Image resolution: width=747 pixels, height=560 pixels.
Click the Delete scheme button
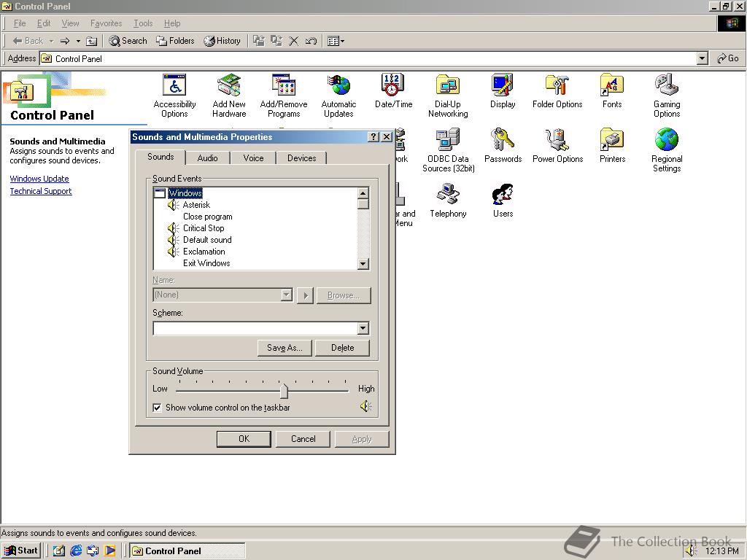(343, 348)
